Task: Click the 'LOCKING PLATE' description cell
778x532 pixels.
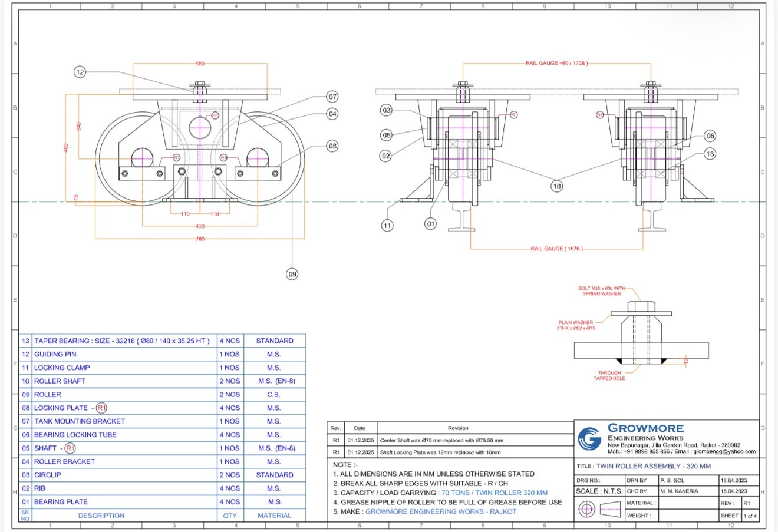Action: tap(125, 408)
